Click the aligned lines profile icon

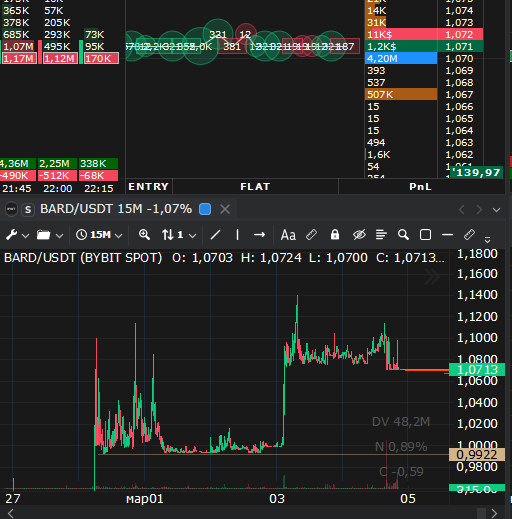click(381, 235)
